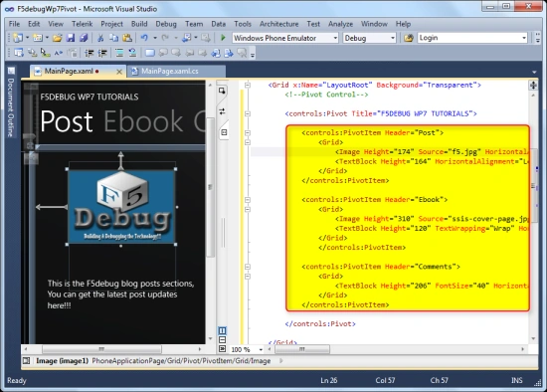Click the XAML pane horizontal scrollbar thumb

pos(302,349)
